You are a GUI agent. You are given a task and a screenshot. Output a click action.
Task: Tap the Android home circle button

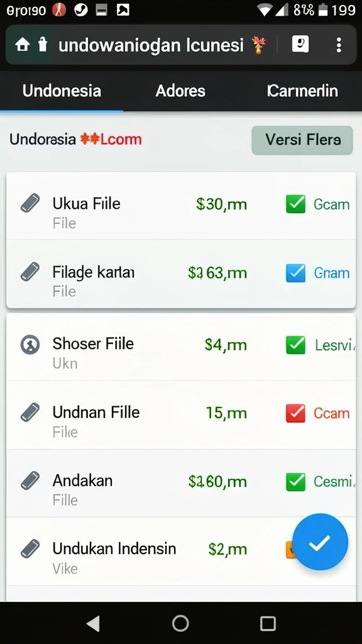point(180,623)
